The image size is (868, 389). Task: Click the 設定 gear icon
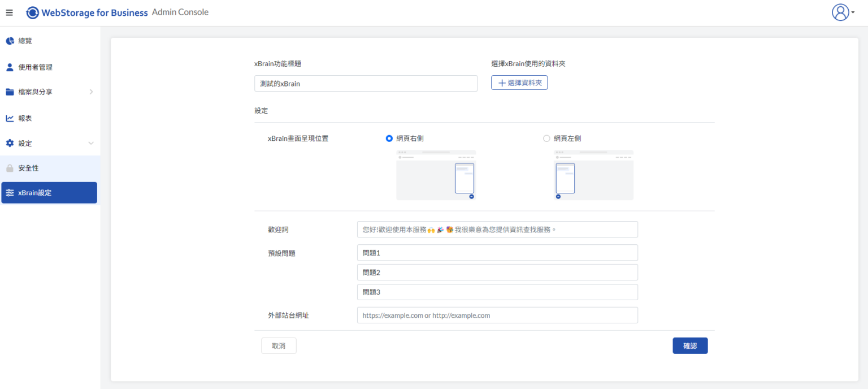[x=10, y=144]
